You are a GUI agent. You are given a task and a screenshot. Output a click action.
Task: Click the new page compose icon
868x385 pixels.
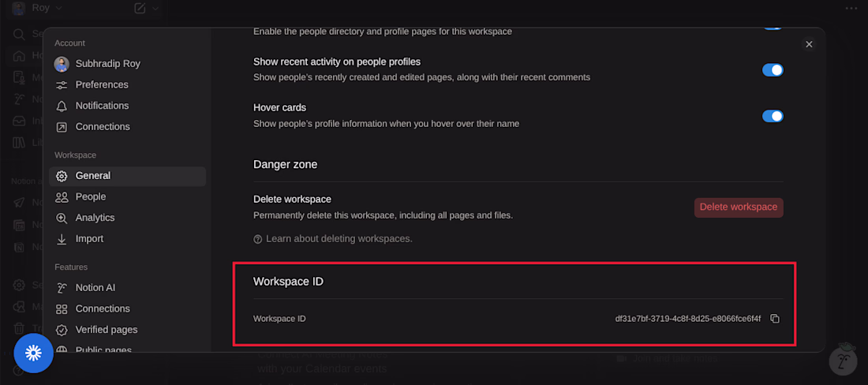pos(140,9)
